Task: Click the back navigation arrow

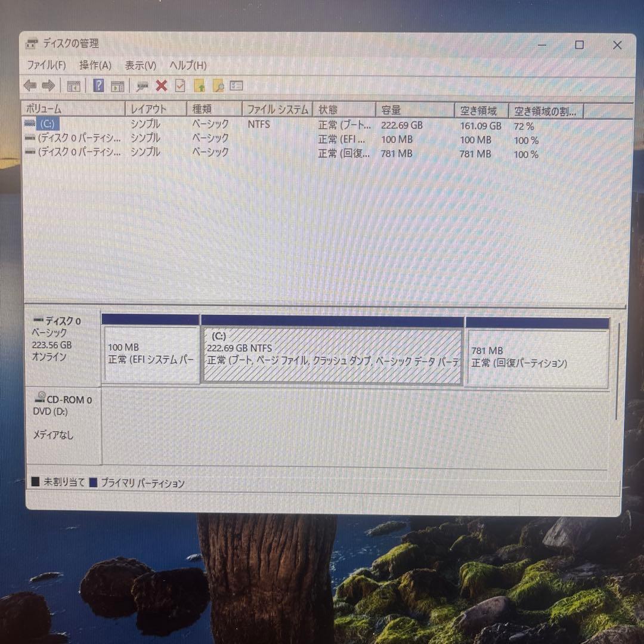Action: coord(30,85)
